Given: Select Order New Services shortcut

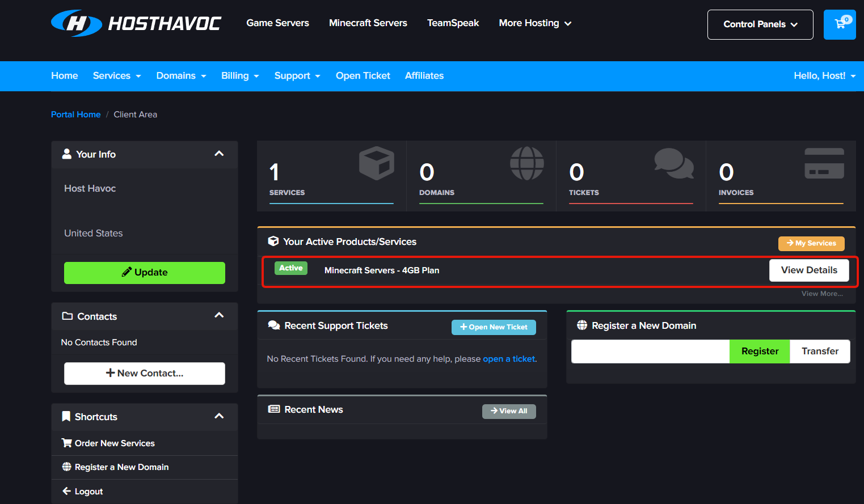Looking at the screenshot, I should [145, 443].
